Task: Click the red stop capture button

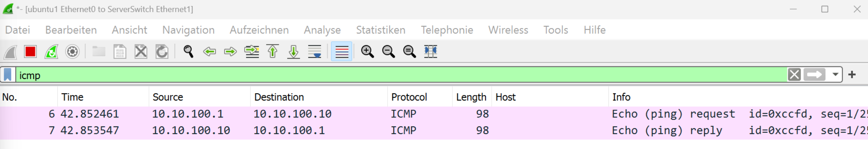Action: [30, 52]
